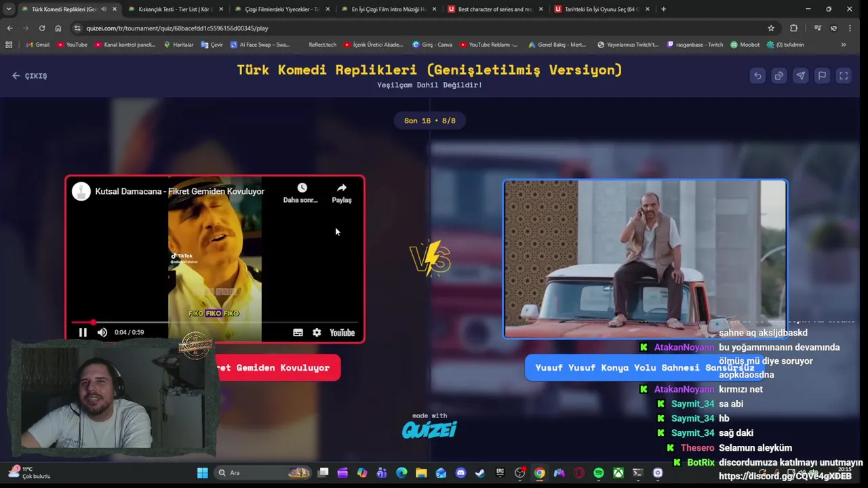This screenshot has width=868, height=488.
Task: Open the browser extensions puzzle icon
Action: [794, 28]
